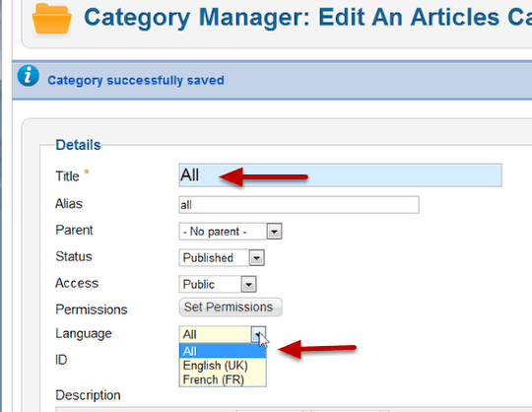Image resolution: width=532 pixels, height=412 pixels.
Task: Click the orange folder Category Manager icon
Action: (x=52, y=19)
